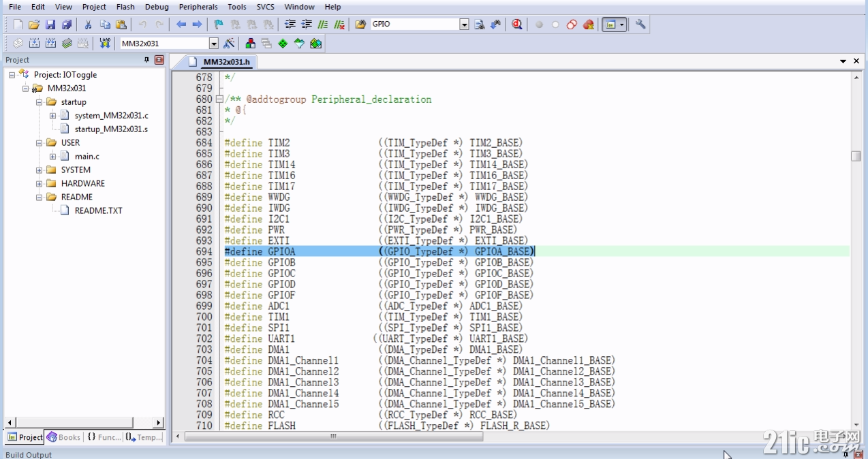868x459 pixels.
Task: Click the GPIOB define on line 695
Action: 379,263
